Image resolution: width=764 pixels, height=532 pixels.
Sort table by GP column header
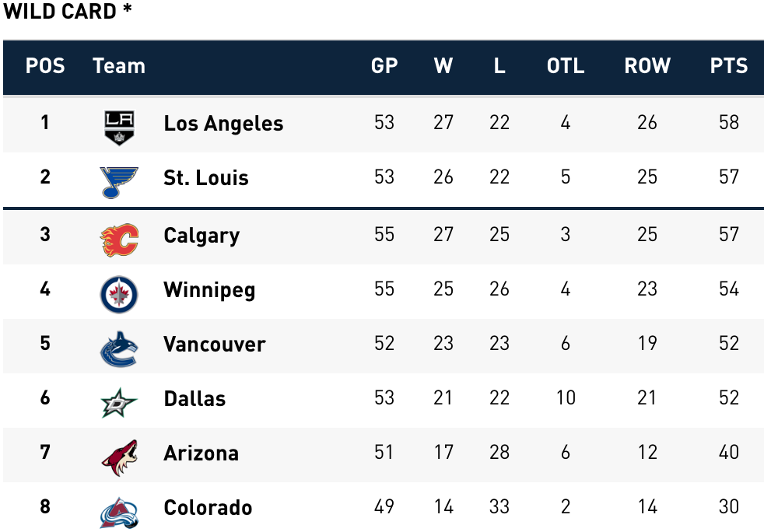[x=384, y=66]
